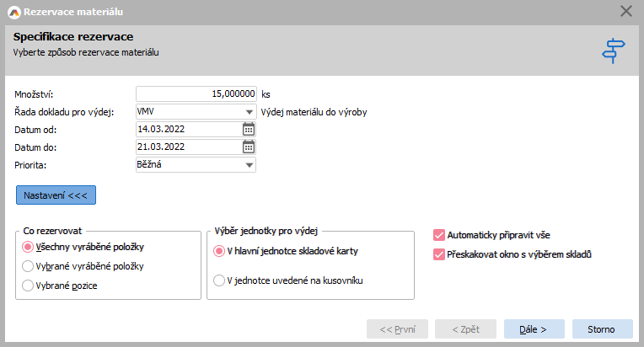Click the Dále > button
This screenshot has width=644, height=347.
point(534,328)
